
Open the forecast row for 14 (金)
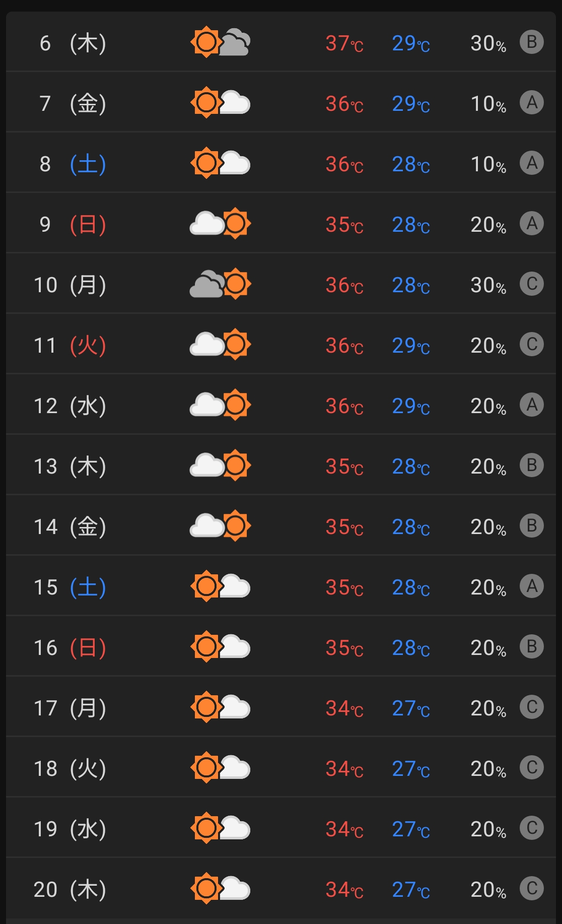(281, 525)
